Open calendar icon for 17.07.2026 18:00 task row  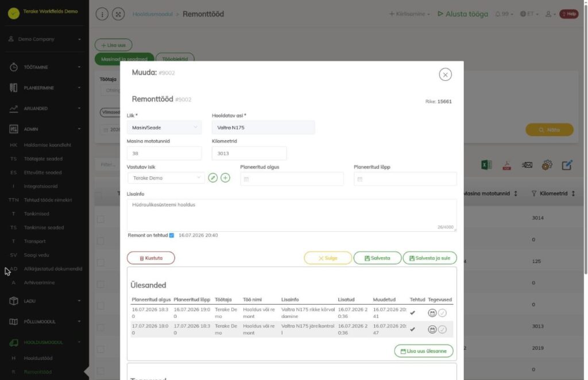432,329
